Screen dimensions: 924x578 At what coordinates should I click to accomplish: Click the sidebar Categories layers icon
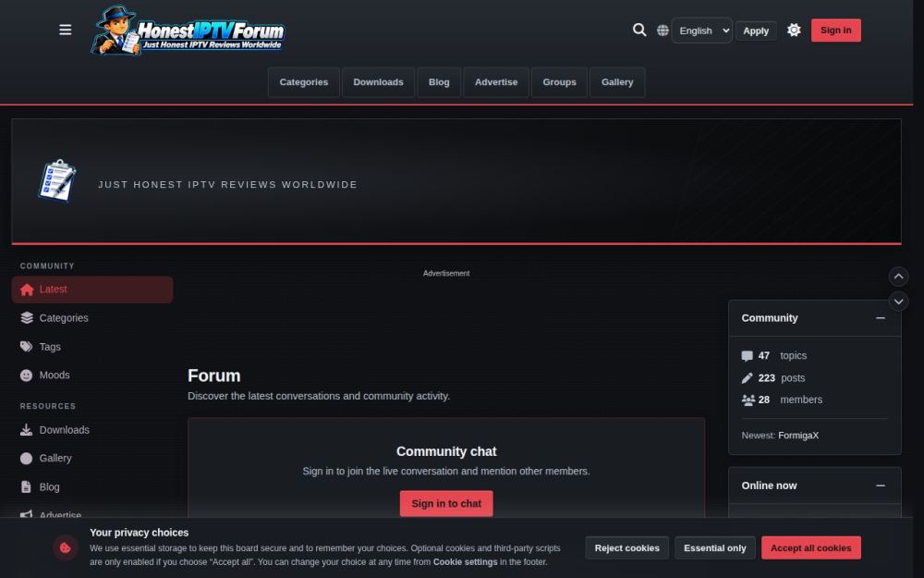27,318
